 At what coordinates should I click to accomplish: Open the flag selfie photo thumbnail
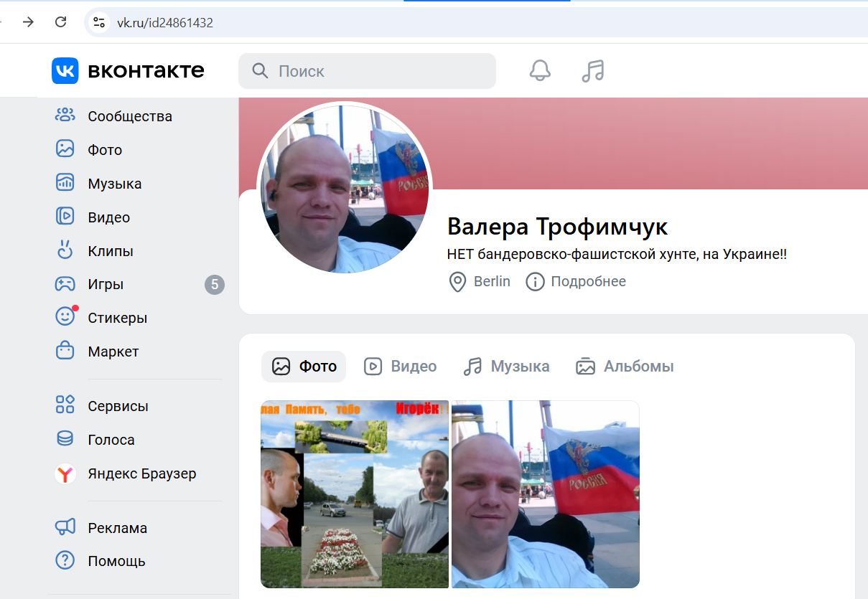coord(546,494)
